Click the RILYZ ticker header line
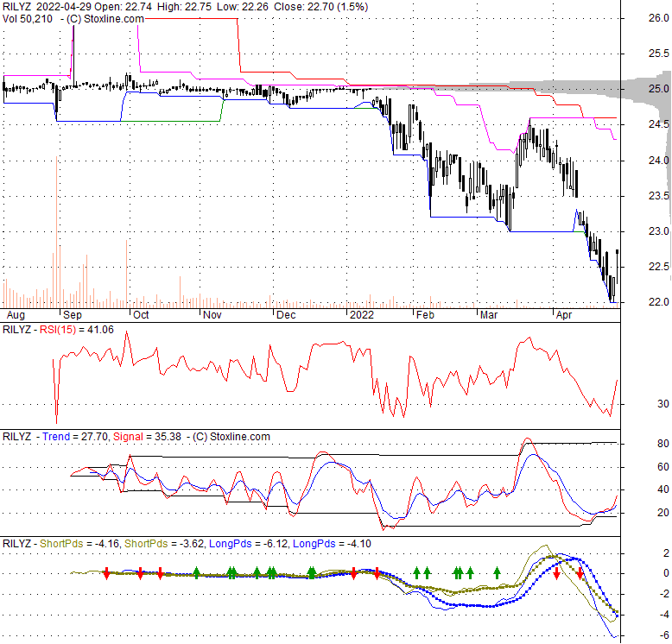 click(x=185, y=6)
